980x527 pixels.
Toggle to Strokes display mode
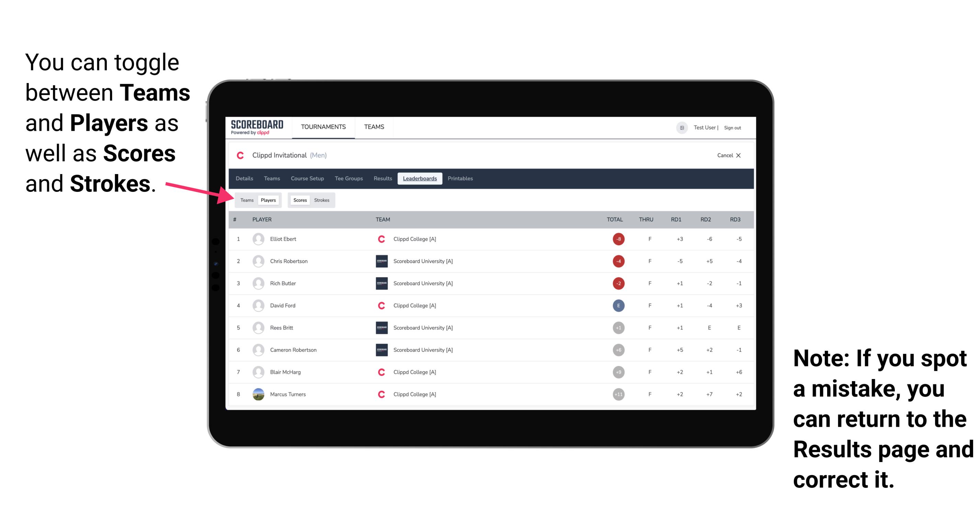click(x=323, y=200)
